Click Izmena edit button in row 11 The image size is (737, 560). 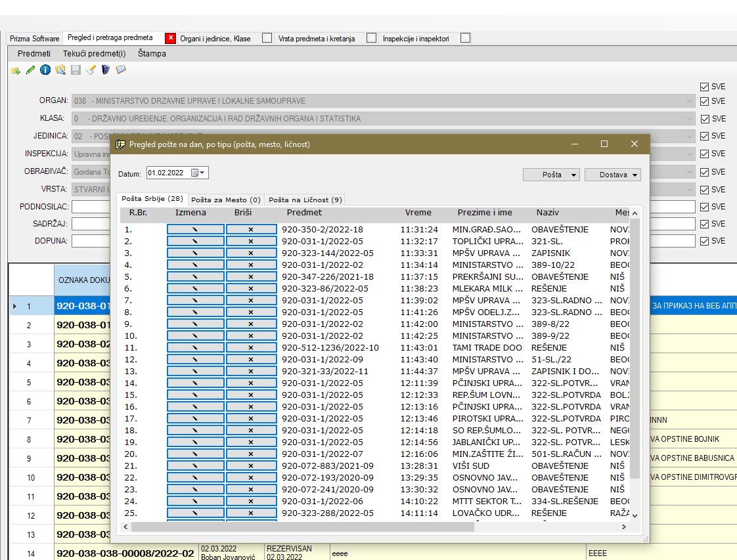pos(195,348)
